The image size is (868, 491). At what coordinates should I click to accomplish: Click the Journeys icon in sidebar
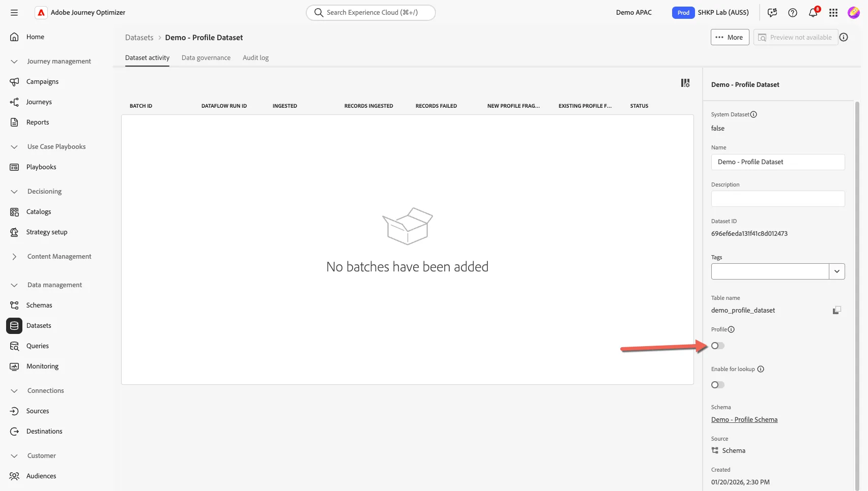14,102
